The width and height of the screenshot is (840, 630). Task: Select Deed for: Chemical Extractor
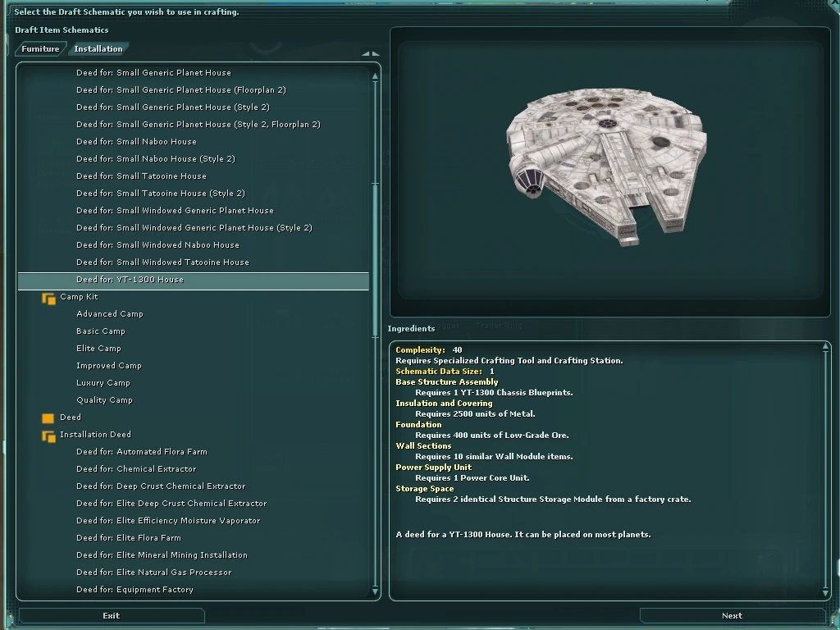coord(137,468)
